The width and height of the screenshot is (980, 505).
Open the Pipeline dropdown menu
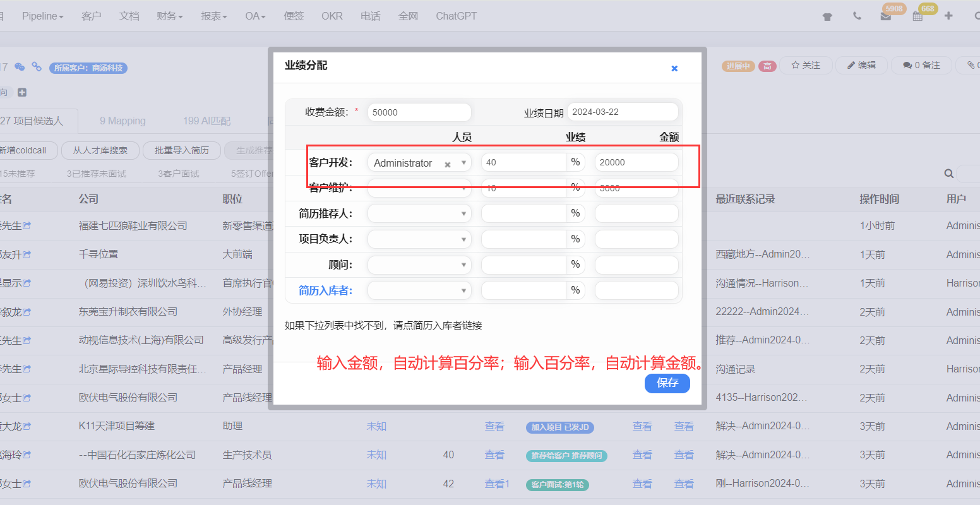pos(43,16)
